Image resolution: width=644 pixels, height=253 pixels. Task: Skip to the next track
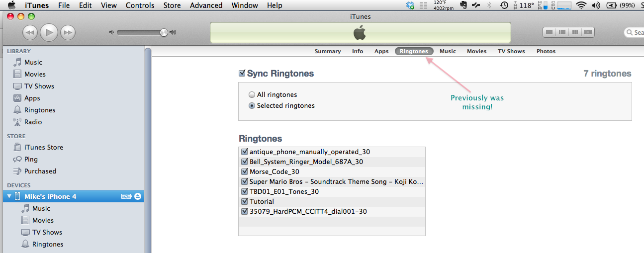[68, 33]
